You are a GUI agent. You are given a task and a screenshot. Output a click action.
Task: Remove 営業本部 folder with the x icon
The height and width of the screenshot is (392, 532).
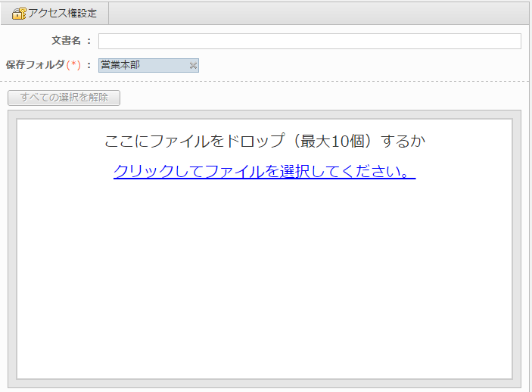(x=193, y=66)
